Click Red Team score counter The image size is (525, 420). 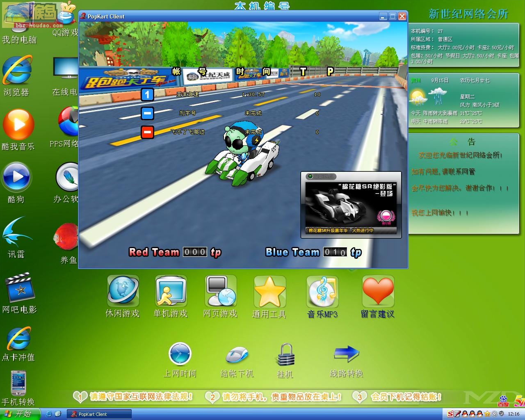pyautogui.click(x=195, y=252)
